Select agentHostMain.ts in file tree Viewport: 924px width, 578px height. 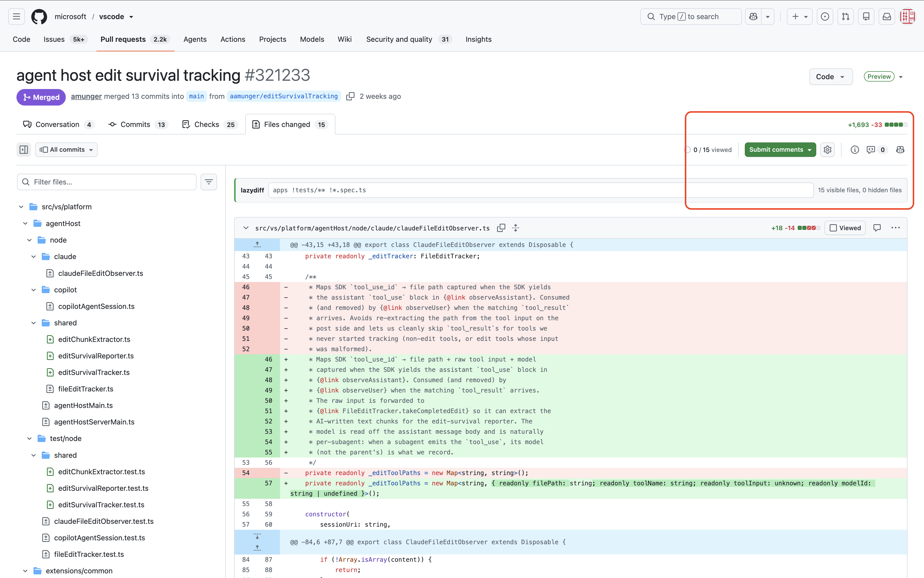[83, 405]
